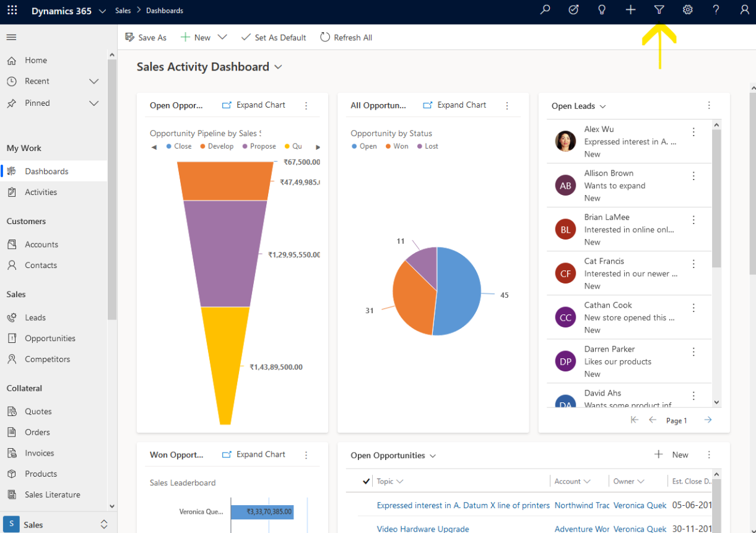Screen dimensions: 756x533
Task: Open the Settings gear icon
Action: coord(687,10)
